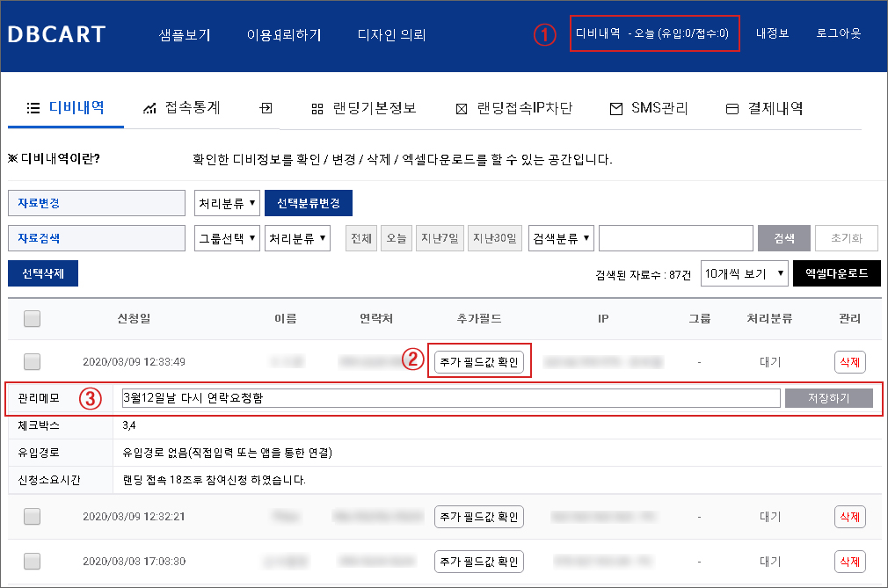The width and height of the screenshot is (888, 588).
Task: Check the row dated 2020/03/09 12:33:49
Action: pyautogui.click(x=33, y=361)
